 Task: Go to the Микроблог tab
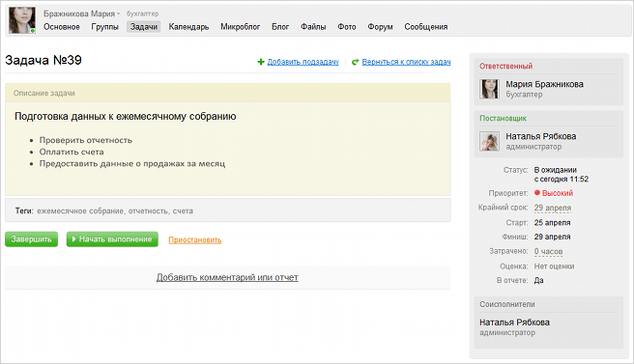(x=241, y=27)
